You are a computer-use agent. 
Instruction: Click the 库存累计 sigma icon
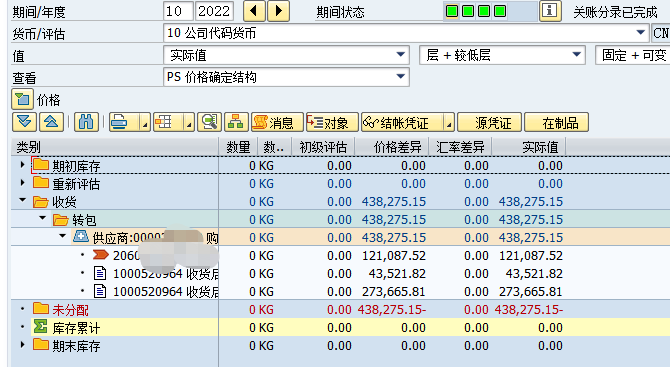point(41,327)
